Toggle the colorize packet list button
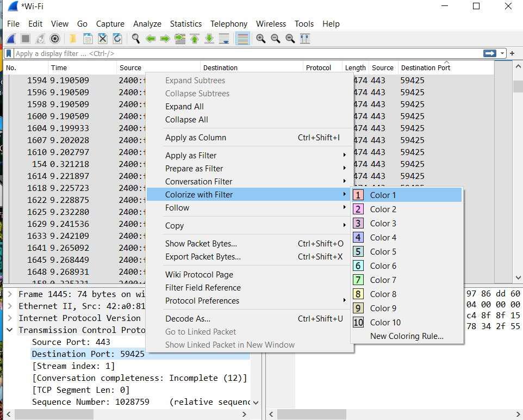Screen dimensions: 523x420 click(242, 39)
